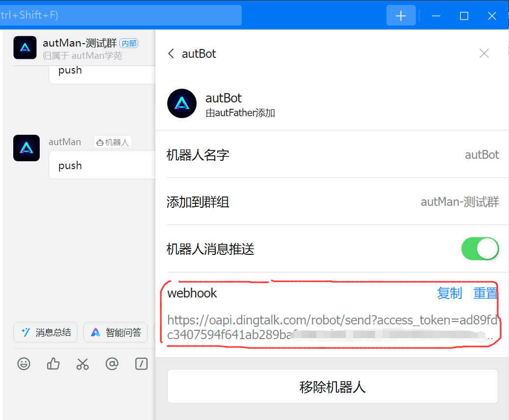Viewport: 509px width, 420px height.
Task: Click the 移除机器人 button
Action: click(x=332, y=386)
